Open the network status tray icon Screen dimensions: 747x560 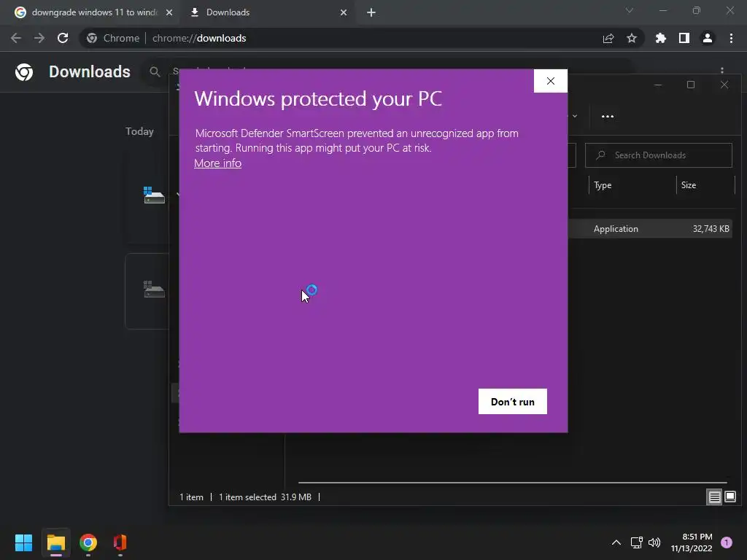tap(636, 542)
